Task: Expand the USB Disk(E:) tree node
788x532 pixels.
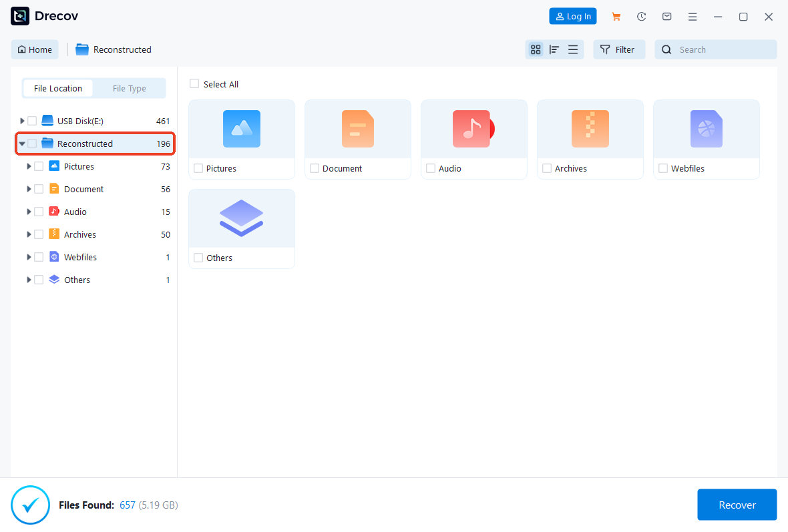Action: point(22,121)
